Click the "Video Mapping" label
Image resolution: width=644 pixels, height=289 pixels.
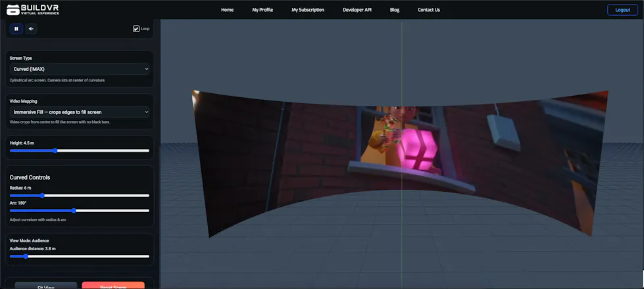coord(22,101)
